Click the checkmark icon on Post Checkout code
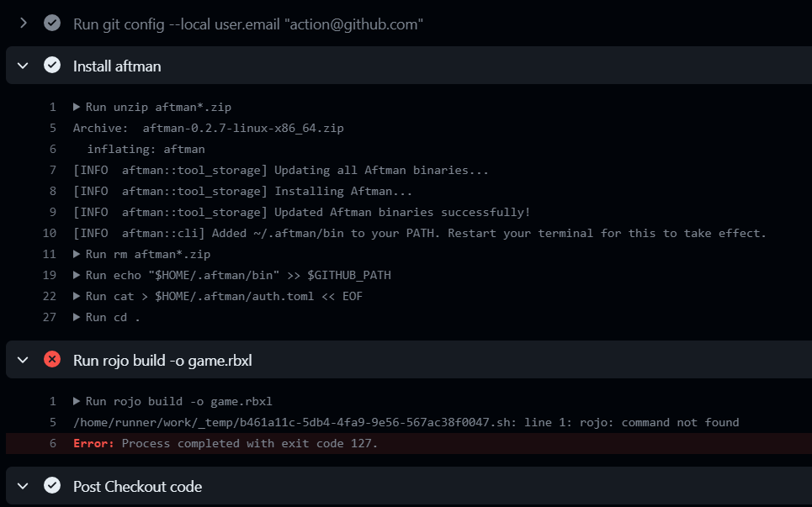This screenshot has height=507, width=812. (52, 486)
